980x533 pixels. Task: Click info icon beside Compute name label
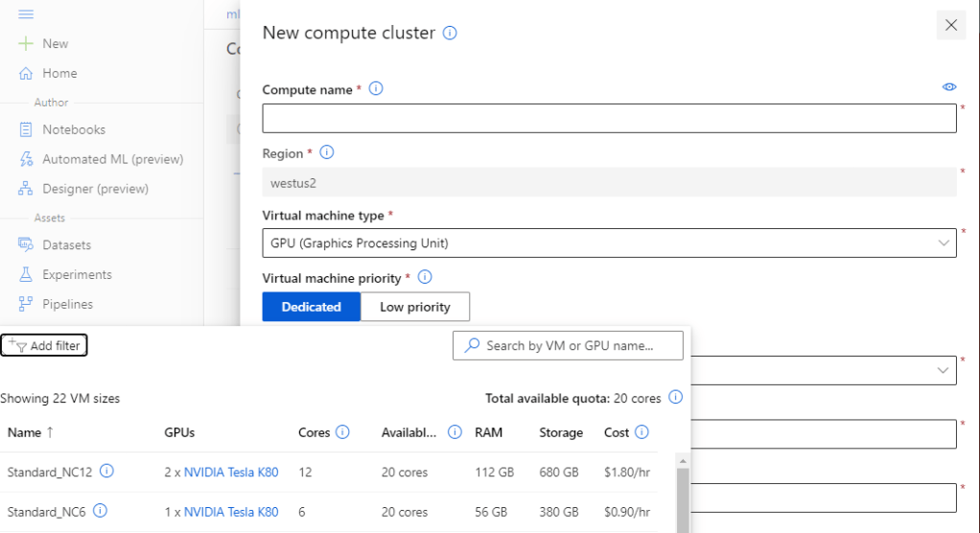[x=376, y=89]
